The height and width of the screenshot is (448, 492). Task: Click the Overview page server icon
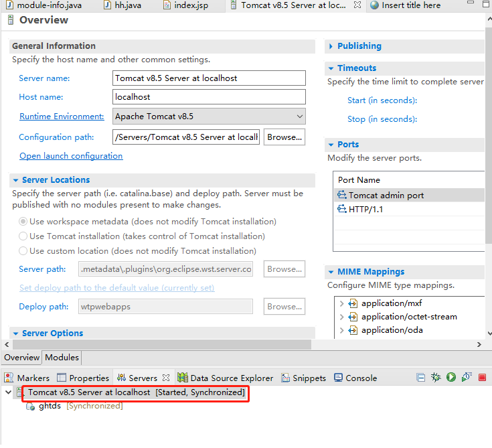click(x=10, y=20)
